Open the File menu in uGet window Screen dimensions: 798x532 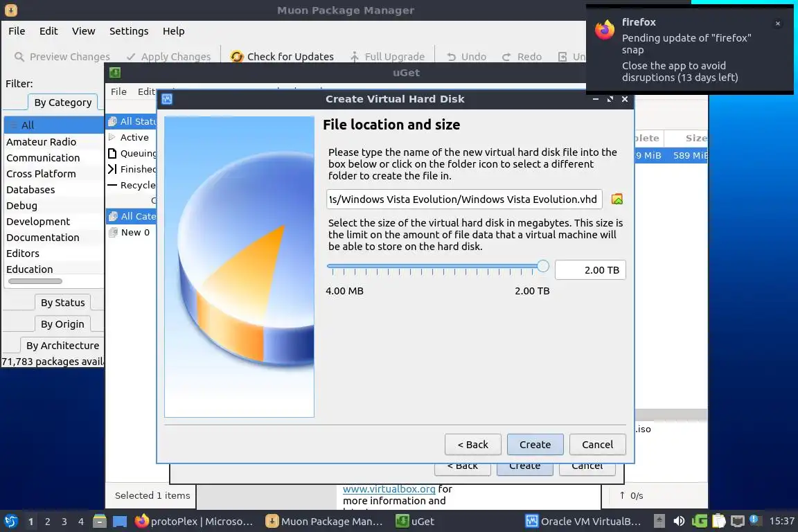tap(118, 91)
